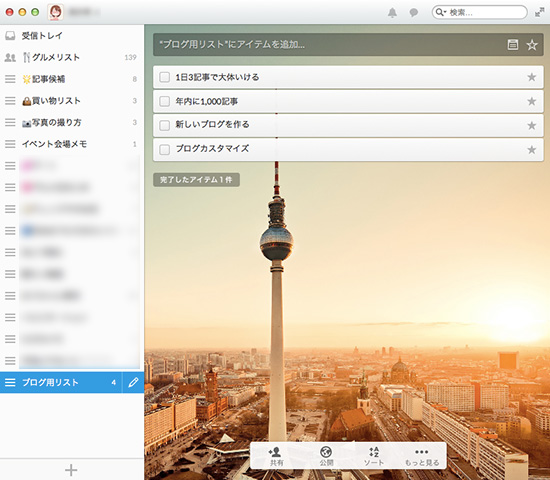Open the 写真の撮り方 list

click(x=72, y=122)
